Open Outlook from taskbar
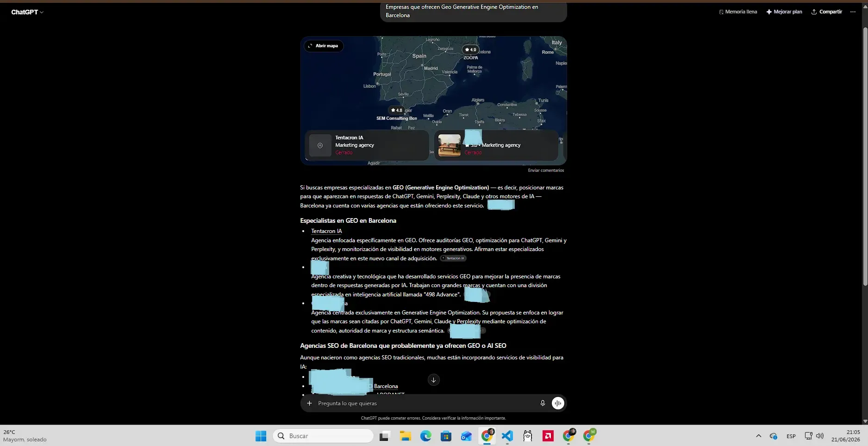868x446 pixels. click(466, 436)
